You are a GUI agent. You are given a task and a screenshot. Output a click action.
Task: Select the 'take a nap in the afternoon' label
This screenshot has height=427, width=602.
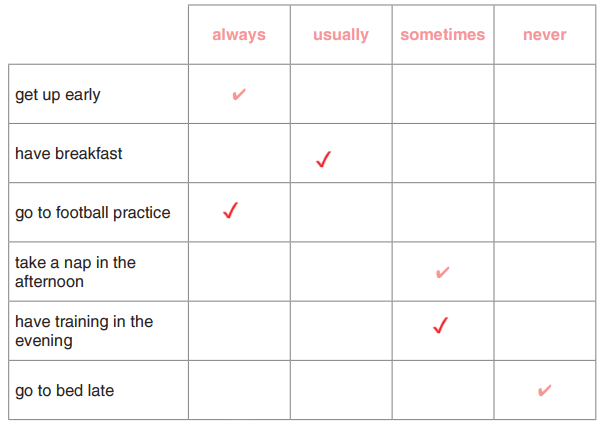click(x=75, y=272)
